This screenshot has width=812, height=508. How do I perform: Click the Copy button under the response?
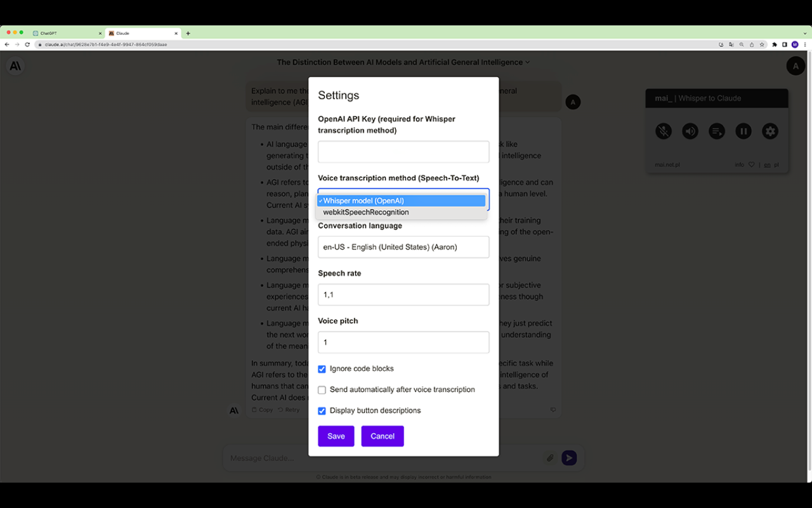click(262, 410)
